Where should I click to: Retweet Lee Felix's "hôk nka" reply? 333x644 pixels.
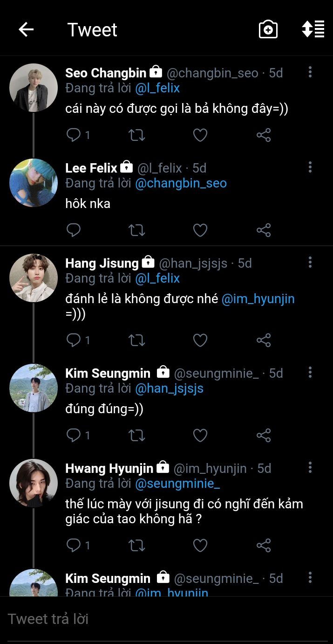[136, 230]
